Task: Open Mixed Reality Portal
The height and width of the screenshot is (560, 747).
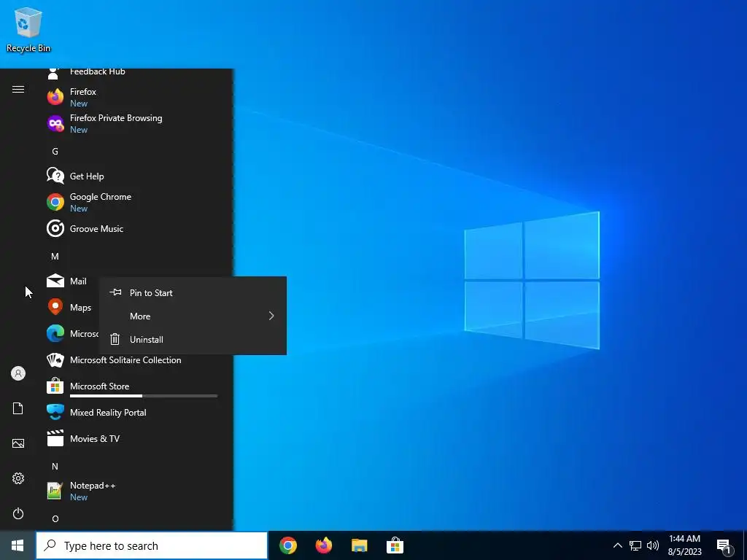Action: (133, 413)
